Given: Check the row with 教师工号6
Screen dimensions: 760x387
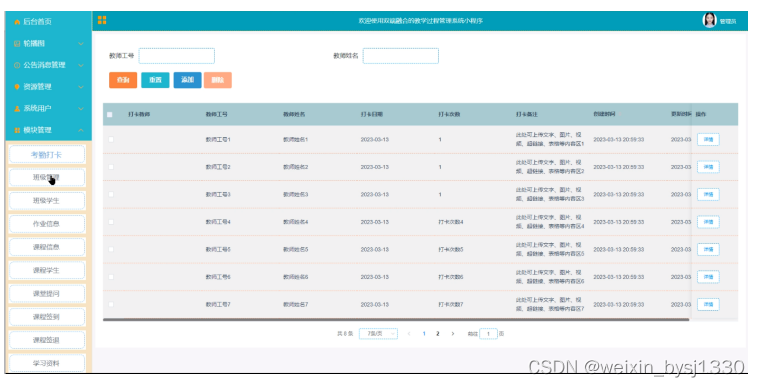Looking at the screenshot, I should coord(111,277).
